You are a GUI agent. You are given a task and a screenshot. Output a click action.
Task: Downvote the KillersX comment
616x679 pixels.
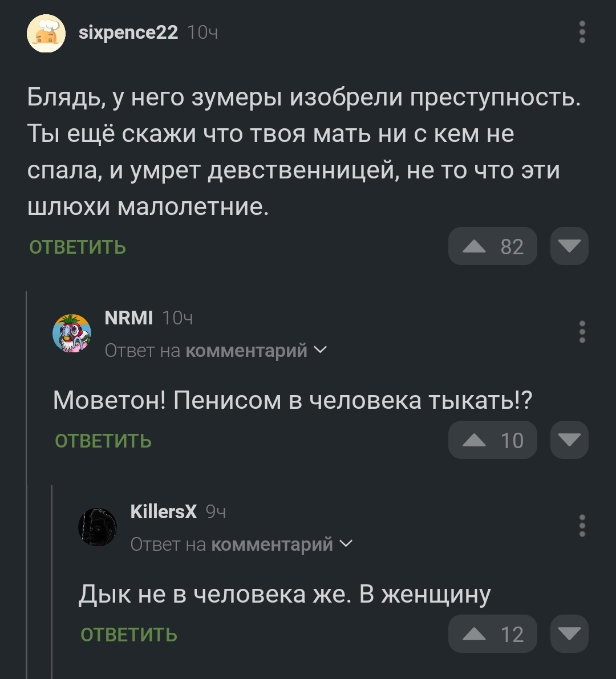tap(569, 634)
